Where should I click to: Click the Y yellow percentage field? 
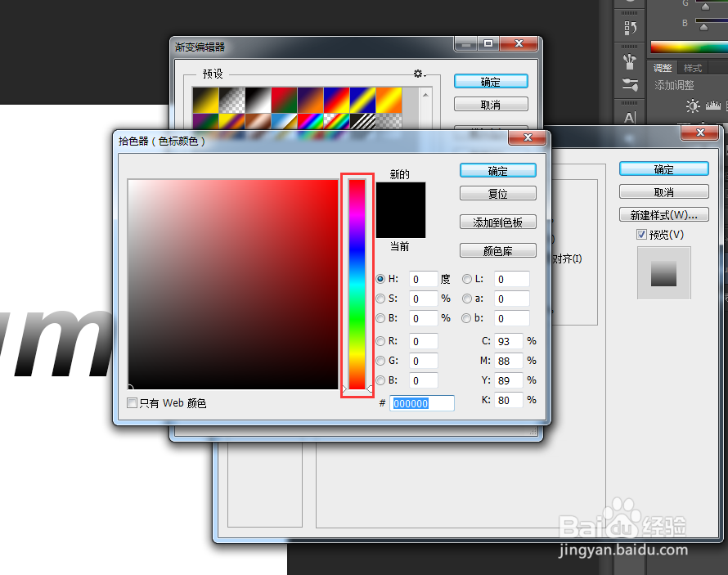[x=509, y=380]
